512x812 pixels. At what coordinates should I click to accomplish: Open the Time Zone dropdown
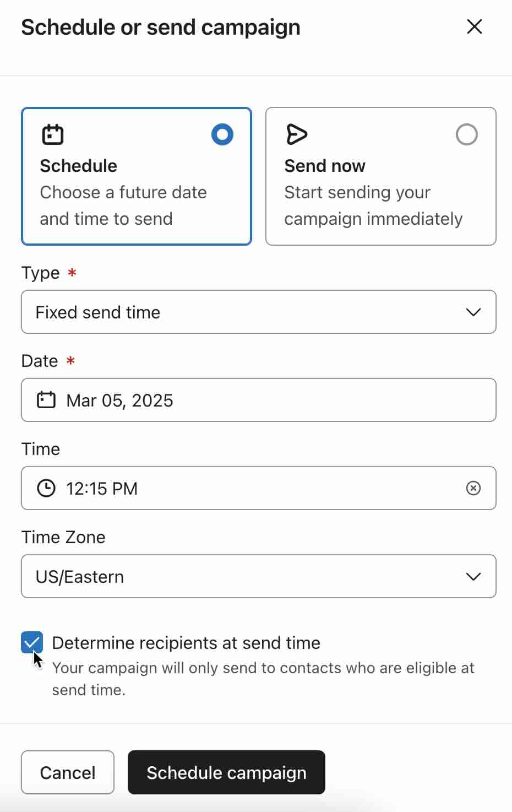(x=259, y=576)
